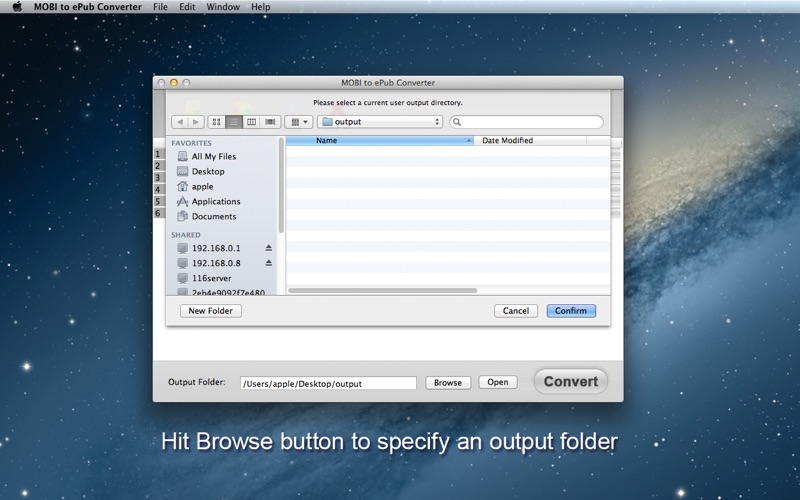
Task: Click the Output Folder path field
Action: point(328,384)
